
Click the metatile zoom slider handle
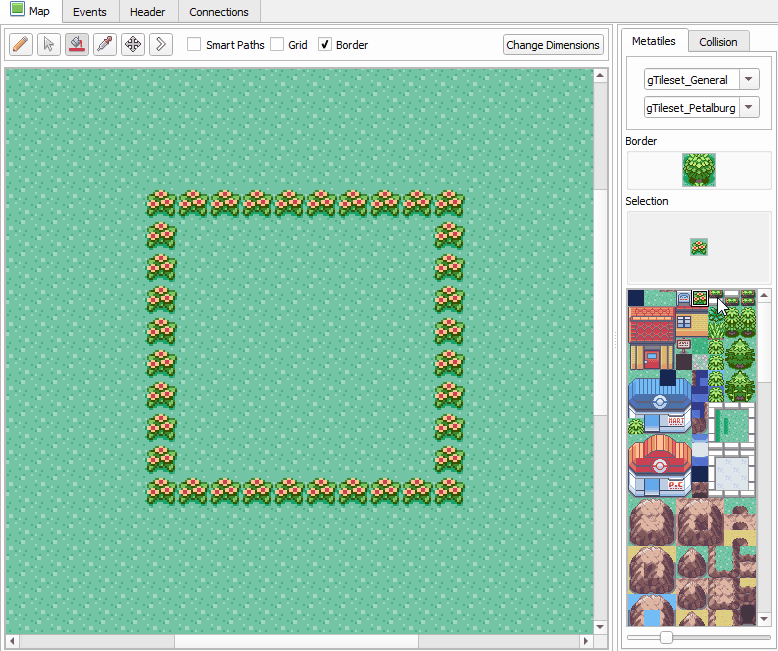[666, 637]
